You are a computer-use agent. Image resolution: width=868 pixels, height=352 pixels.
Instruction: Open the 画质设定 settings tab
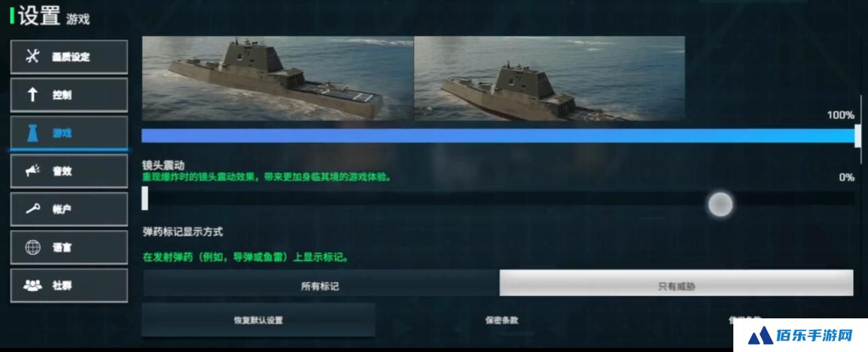point(69,57)
